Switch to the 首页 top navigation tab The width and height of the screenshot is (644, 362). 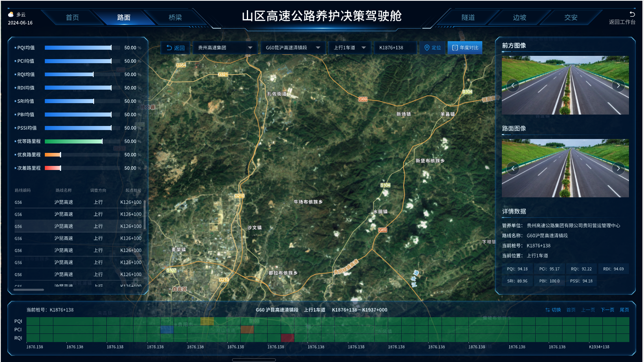[x=73, y=18]
